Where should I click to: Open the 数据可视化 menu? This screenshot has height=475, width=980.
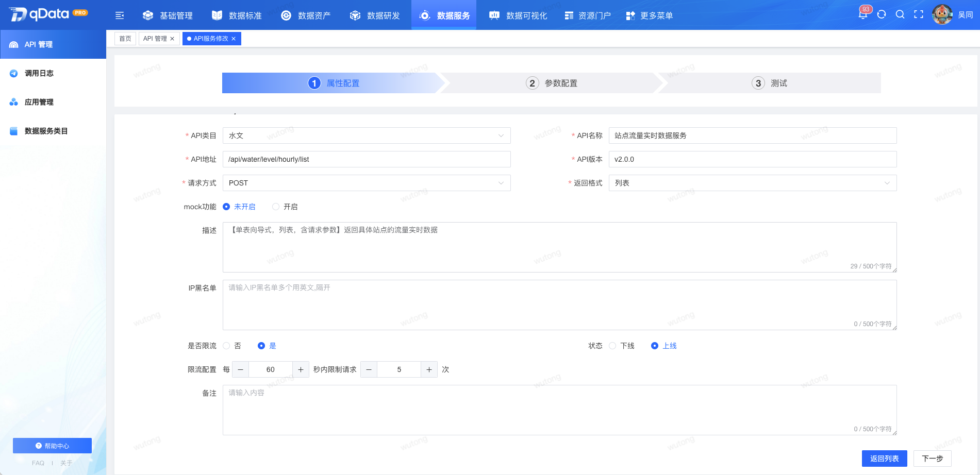point(518,15)
